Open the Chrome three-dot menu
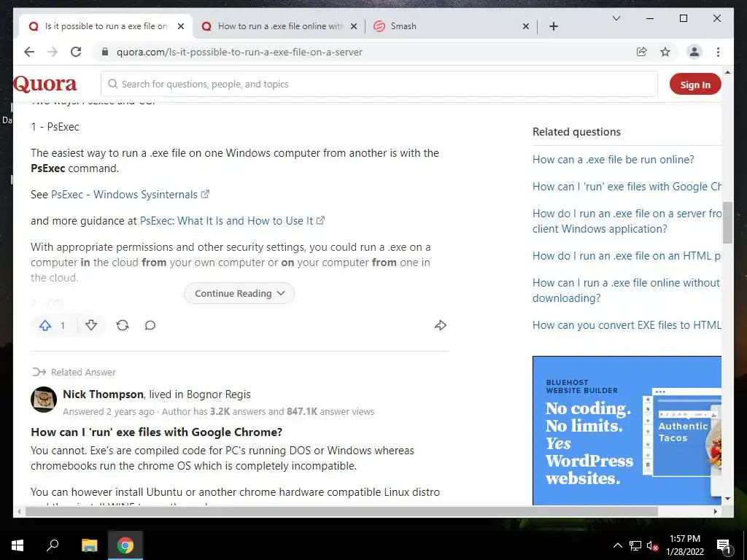747x560 pixels. pyautogui.click(x=718, y=52)
